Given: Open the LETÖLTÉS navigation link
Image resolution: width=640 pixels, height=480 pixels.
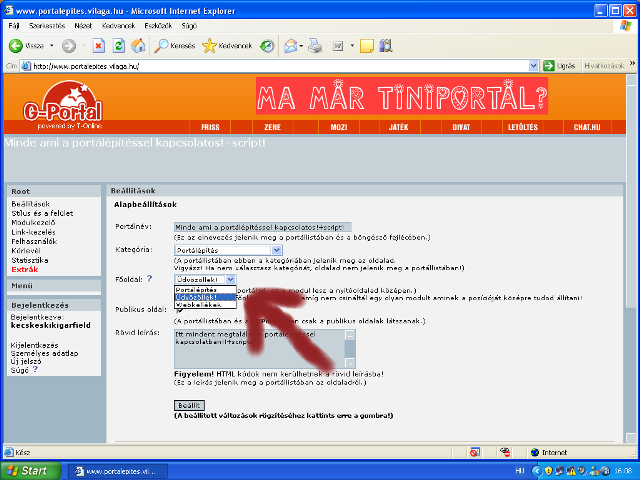Looking at the screenshot, I should (x=523, y=127).
